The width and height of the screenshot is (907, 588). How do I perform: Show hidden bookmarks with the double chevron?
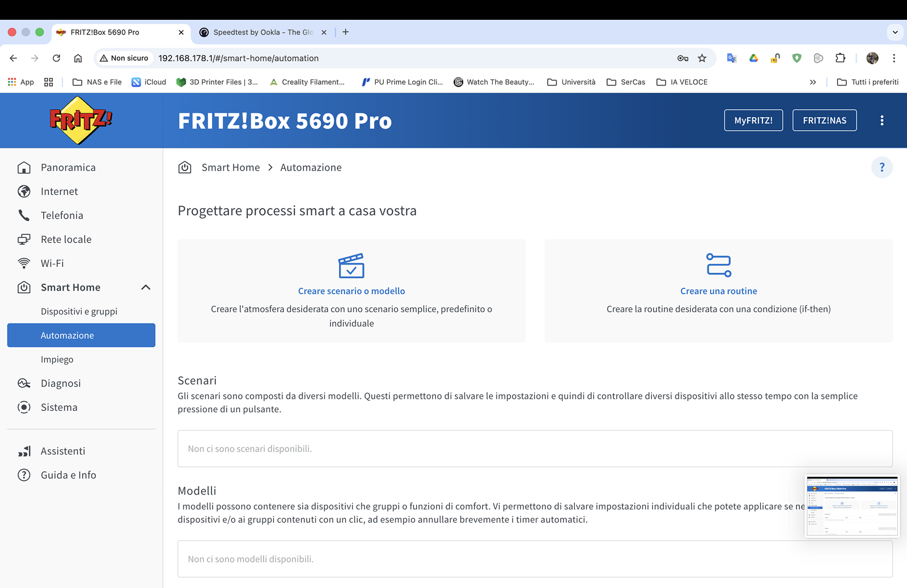813,82
